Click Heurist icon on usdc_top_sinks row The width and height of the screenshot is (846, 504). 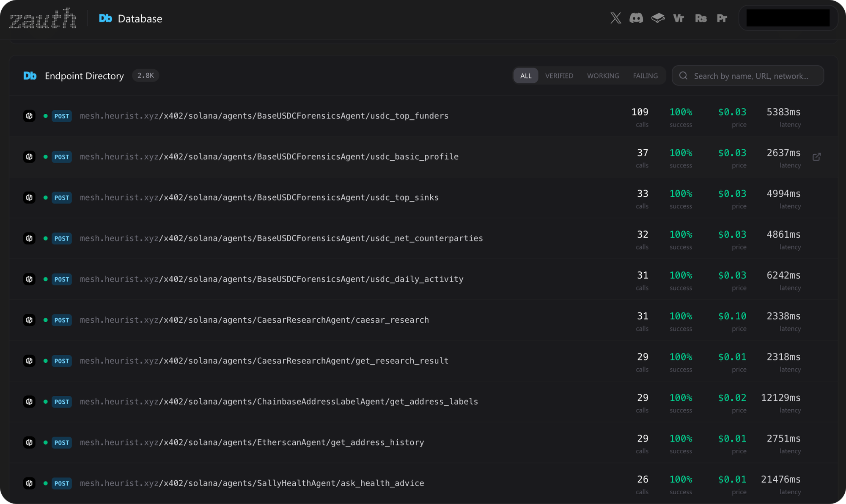29,197
